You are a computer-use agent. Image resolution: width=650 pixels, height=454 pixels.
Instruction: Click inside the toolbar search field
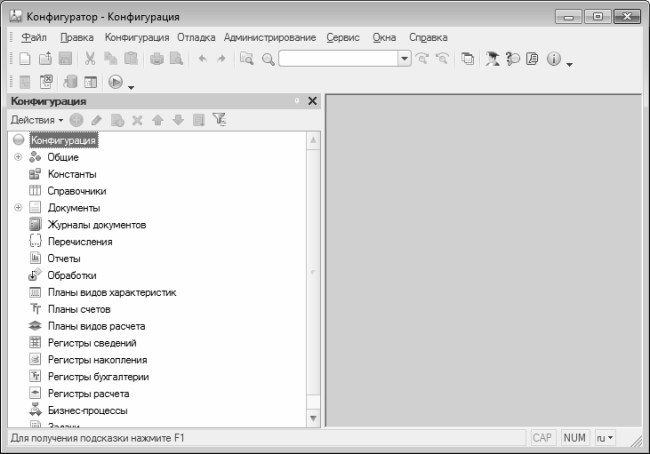pos(338,60)
